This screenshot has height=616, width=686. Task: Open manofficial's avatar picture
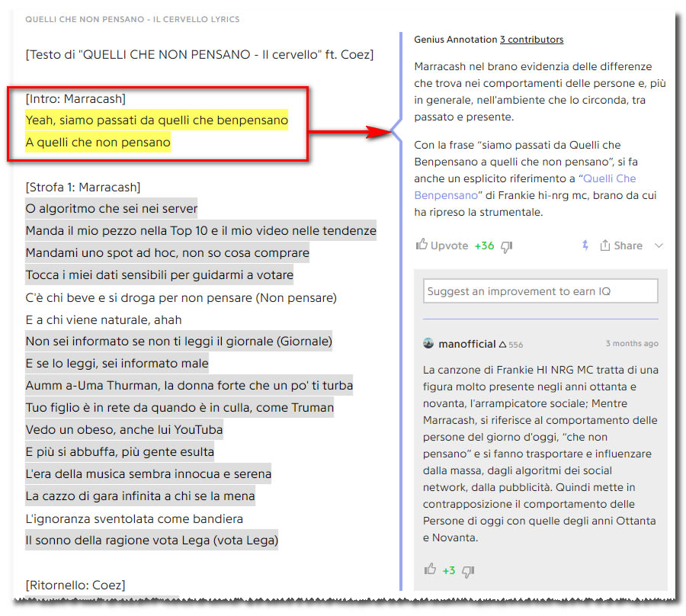coord(428,343)
